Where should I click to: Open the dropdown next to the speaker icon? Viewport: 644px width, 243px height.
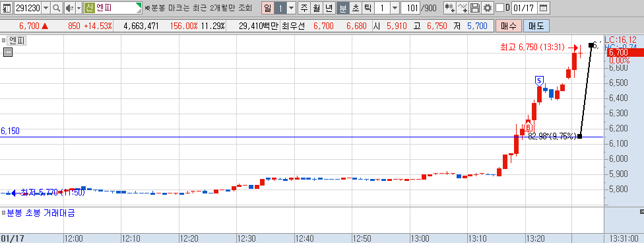79,8
